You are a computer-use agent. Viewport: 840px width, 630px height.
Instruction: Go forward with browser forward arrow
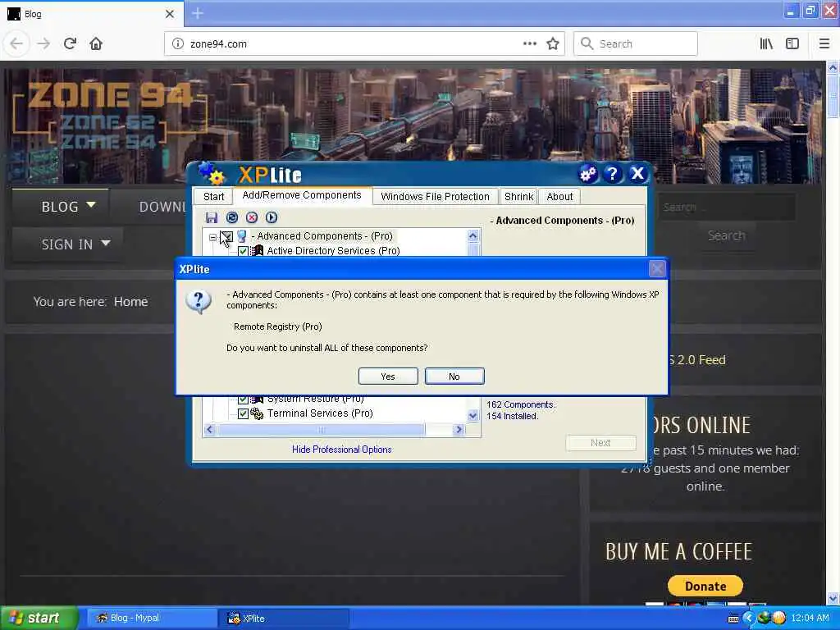coord(43,44)
